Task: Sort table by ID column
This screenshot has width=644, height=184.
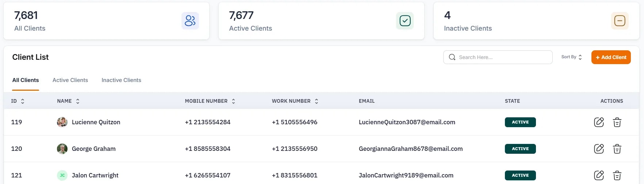Action: (x=23, y=101)
